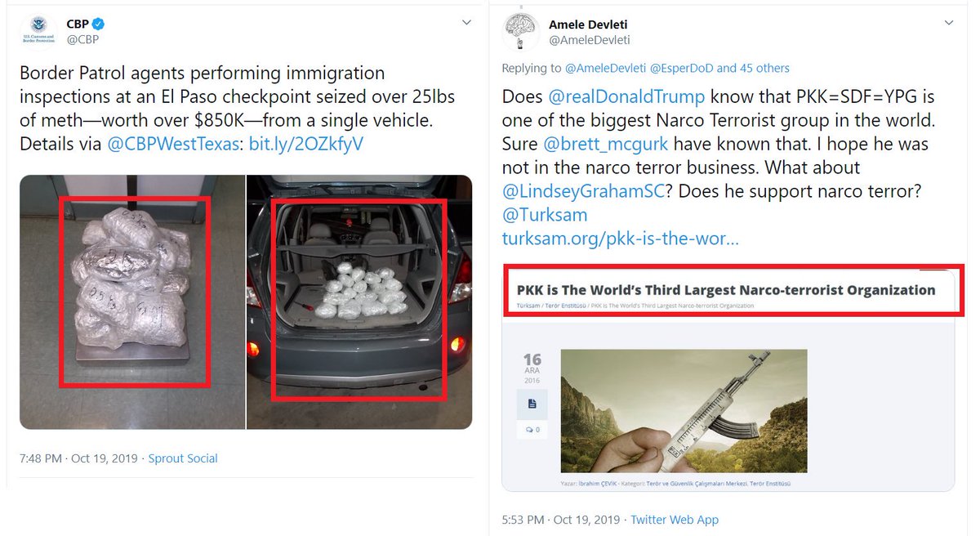Click the PKK Narco-terrorist Organization headline
980x536 pixels.
point(726,289)
